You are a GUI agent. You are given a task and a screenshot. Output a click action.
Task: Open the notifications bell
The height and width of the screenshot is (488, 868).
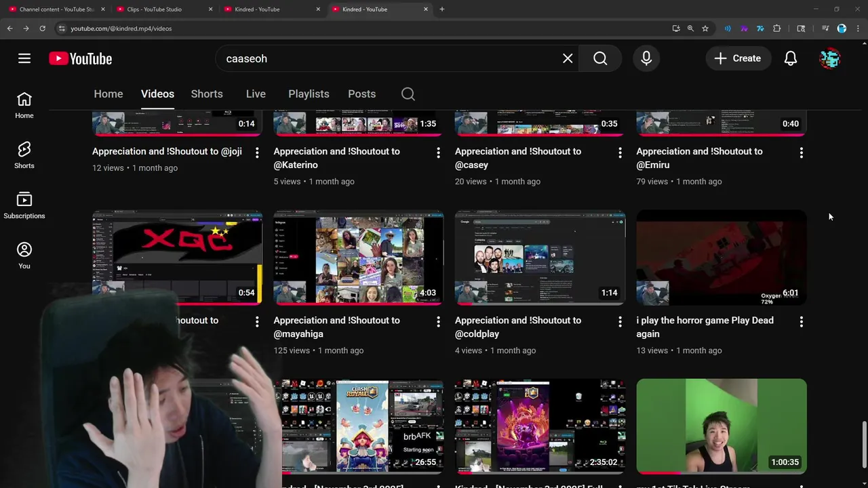point(791,58)
